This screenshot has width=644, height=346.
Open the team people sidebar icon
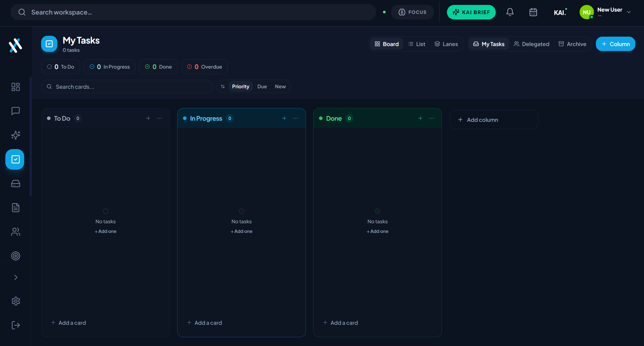(x=15, y=232)
